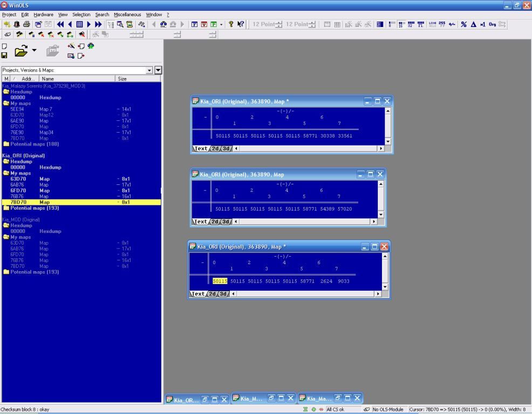Screen dimensions: 532x414
Task: Expand Potential maps (188) folder
Action: [x=6, y=144]
